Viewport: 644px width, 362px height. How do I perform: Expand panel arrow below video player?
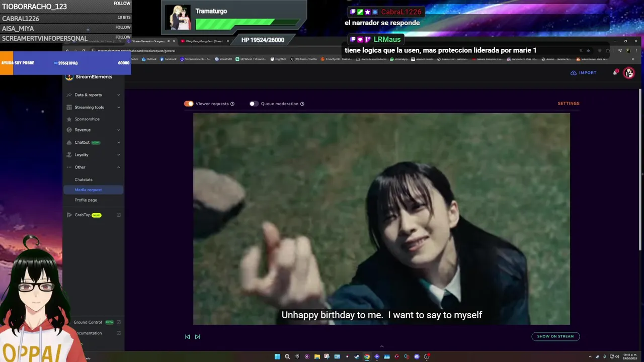381,346
